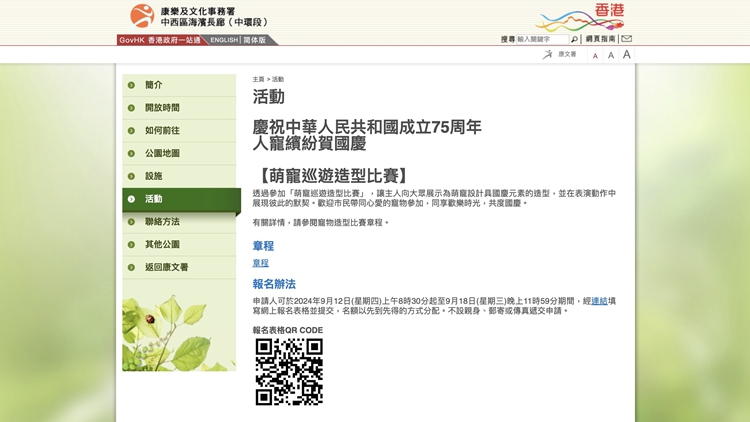This screenshot has width=750, height=422.
Task: Click the registration form QR code image
Action: click(289, 372)
